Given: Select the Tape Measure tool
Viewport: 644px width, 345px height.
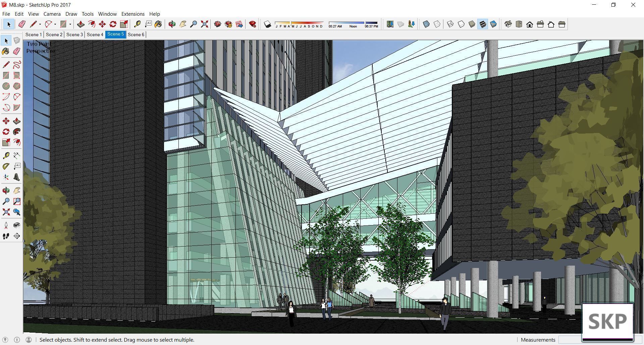Looking at the screenshot, I should click(137, 24).
